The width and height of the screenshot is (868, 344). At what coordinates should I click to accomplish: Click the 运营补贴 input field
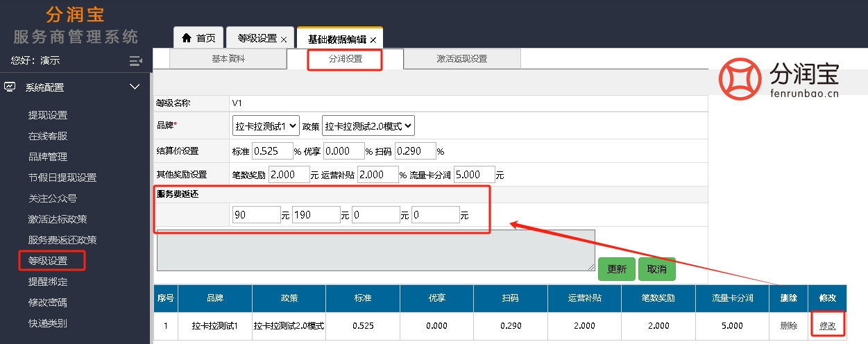coord(378,174)
